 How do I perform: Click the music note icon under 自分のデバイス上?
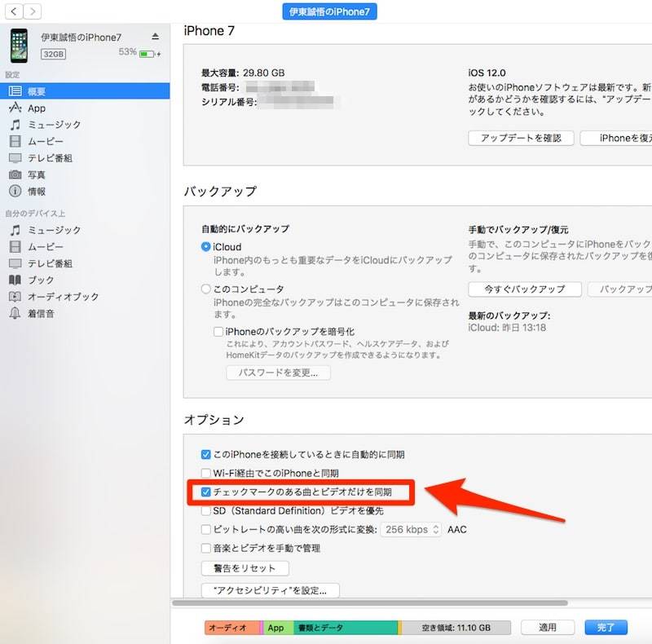15,230
